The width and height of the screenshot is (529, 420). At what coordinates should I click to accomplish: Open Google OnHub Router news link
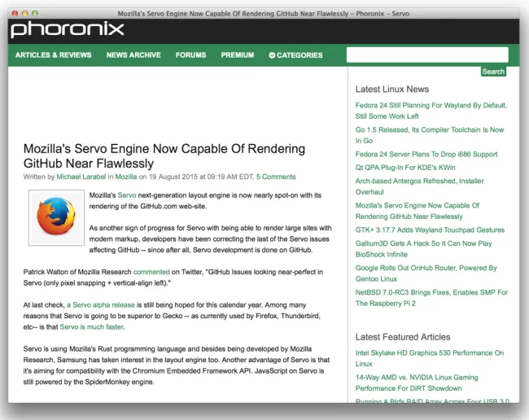(426, 273)
